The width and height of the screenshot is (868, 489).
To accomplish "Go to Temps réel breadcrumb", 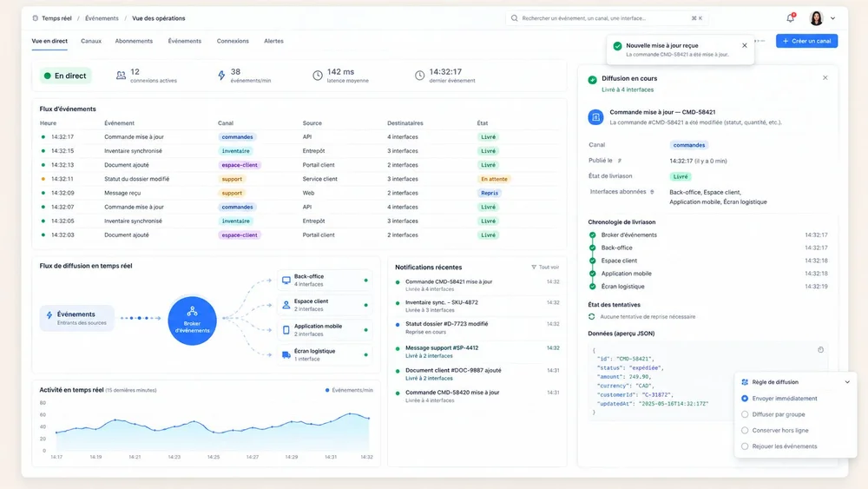I will (x=56, y=18).
